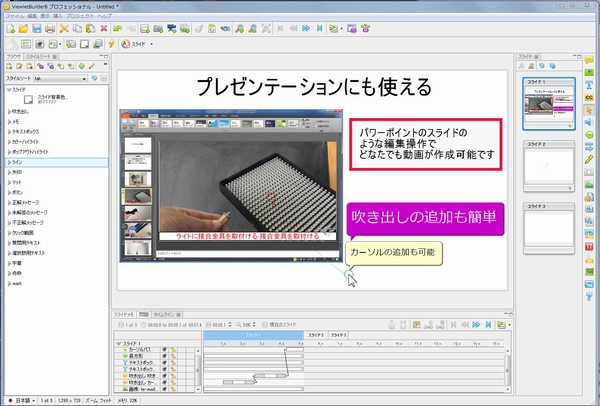The height and width of the screenshot is (406, 600).
Task: Pick the pencil draw tool in right sidebar
Action: [589, 160]
